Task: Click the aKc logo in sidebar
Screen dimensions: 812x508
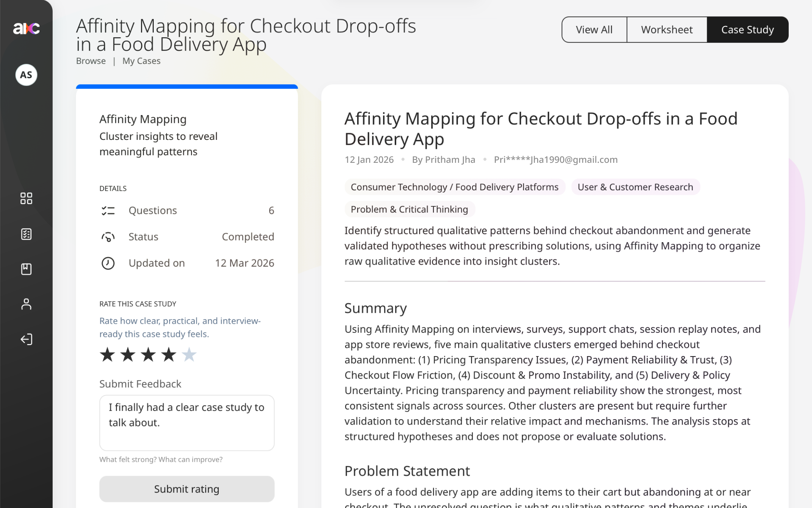Action: coord(26,29)
